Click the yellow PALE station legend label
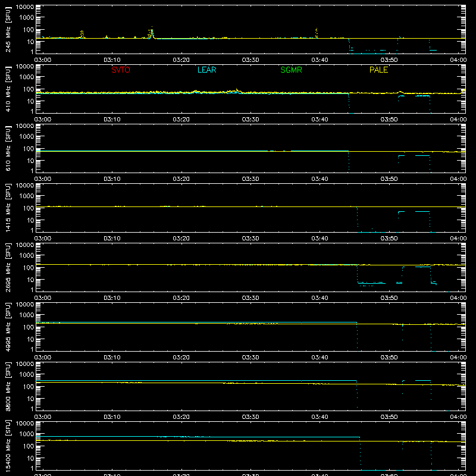This screenshot has height=476, width=476. pos(378,70)
